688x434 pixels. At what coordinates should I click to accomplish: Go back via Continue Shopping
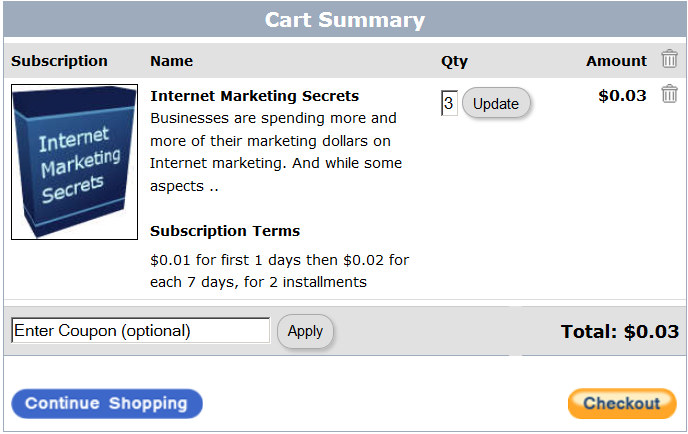[x=107, y=404]
